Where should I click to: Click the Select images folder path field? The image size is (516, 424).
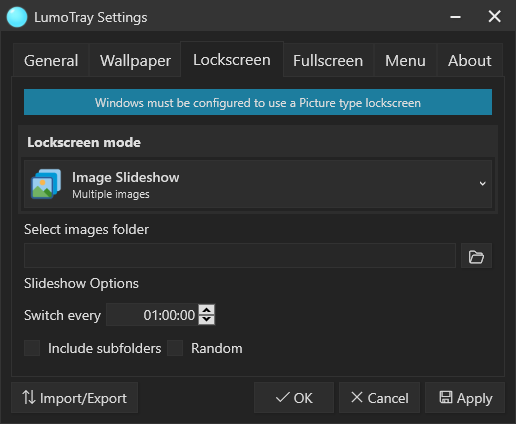[240, 256]
